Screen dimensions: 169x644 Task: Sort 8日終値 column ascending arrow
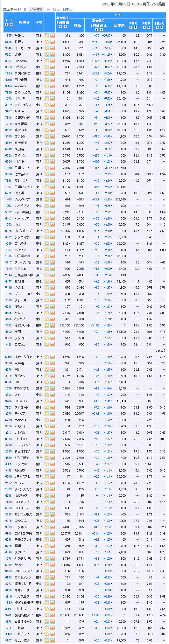pyautogui.click(x=61, y=26)
